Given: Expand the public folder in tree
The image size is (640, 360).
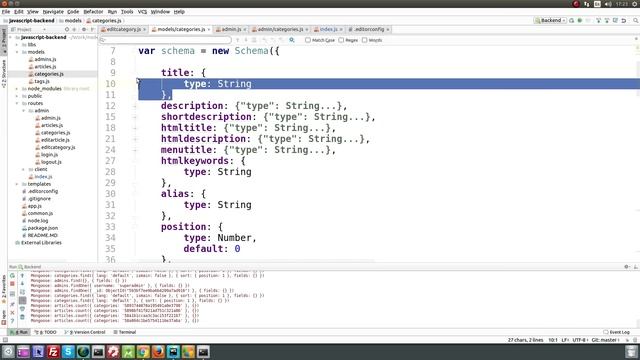Looking at the screenshot, I should tap(18, 96).
